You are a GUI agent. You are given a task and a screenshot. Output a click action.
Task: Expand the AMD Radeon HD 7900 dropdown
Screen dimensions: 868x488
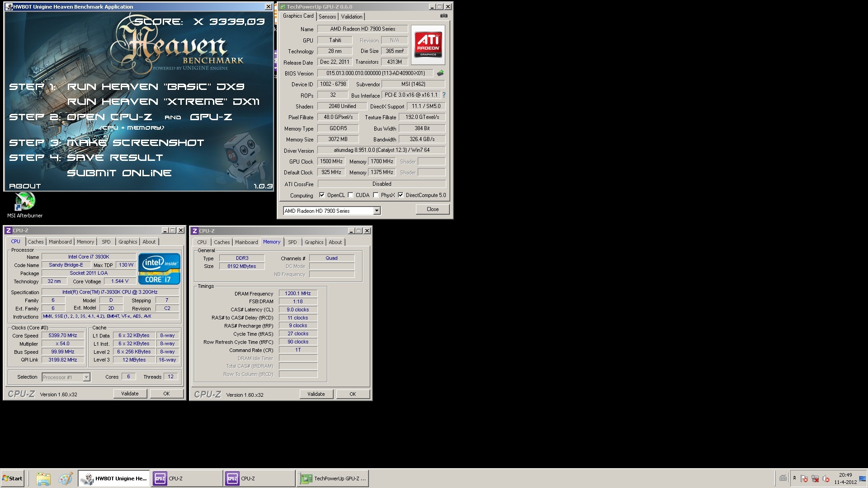click(x=377, y=211)
